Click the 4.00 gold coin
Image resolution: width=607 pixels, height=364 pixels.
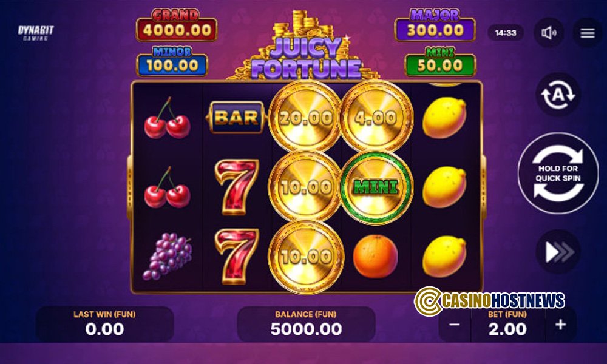pyautogui.click(x=376, y=118)
